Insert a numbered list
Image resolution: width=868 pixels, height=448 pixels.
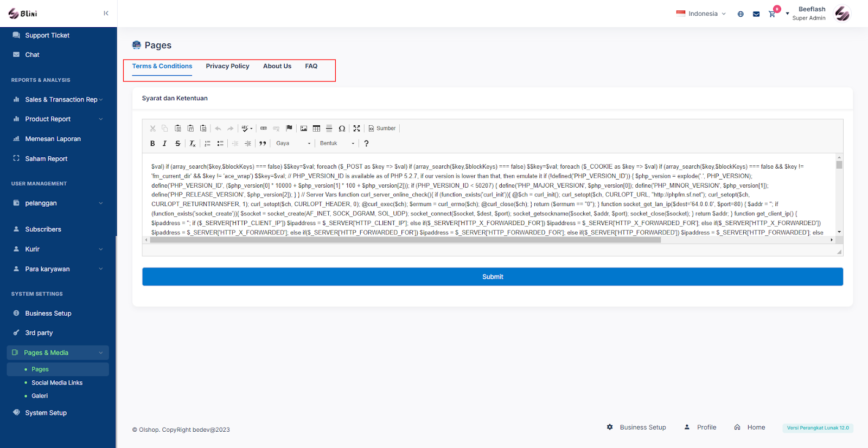coord(207,144)
